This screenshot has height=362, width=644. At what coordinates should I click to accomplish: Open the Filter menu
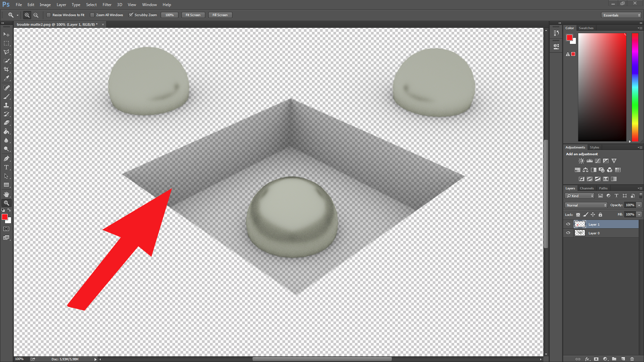coord(107,5)
